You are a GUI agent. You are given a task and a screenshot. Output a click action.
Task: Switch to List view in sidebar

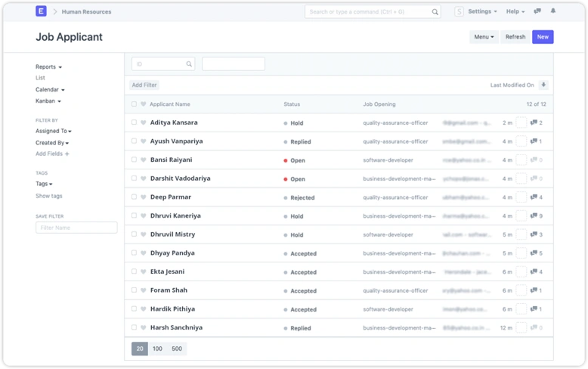40,78
